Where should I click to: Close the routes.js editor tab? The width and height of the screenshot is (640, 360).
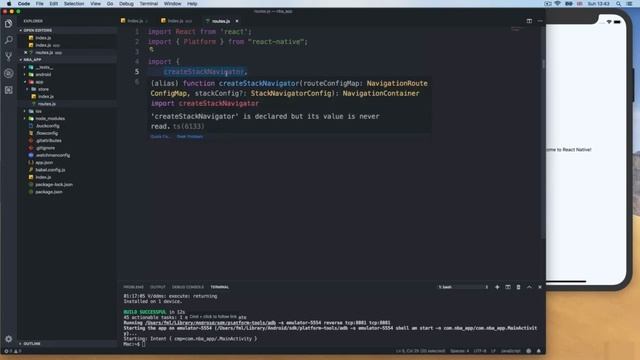(237, 21)
